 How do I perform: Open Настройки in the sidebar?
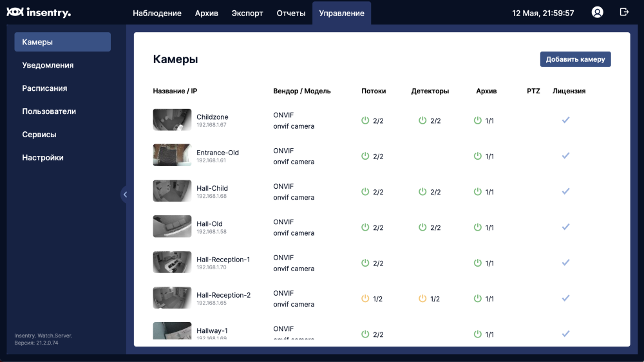[43, 157]
